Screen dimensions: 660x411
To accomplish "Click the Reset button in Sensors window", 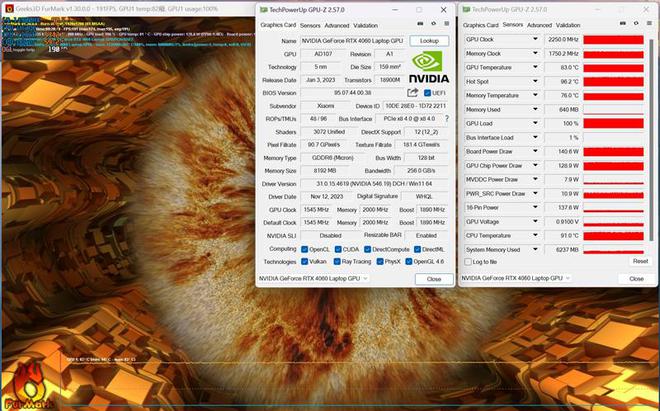I will pos(640,262).
